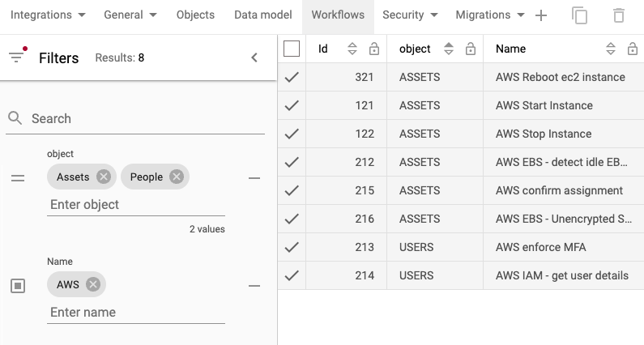
Task: Toggle checkmark for AWS enforce MFA row
Action: 292,247
